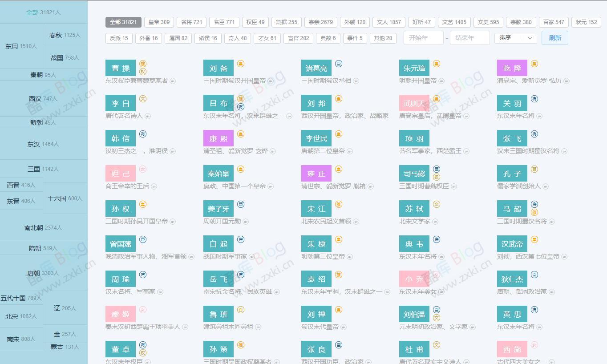Image resolution: width=607 pixels, height=364 pixels.
Task: Click the 文 badge icon next to 苏轼
Action: point(436,205)
